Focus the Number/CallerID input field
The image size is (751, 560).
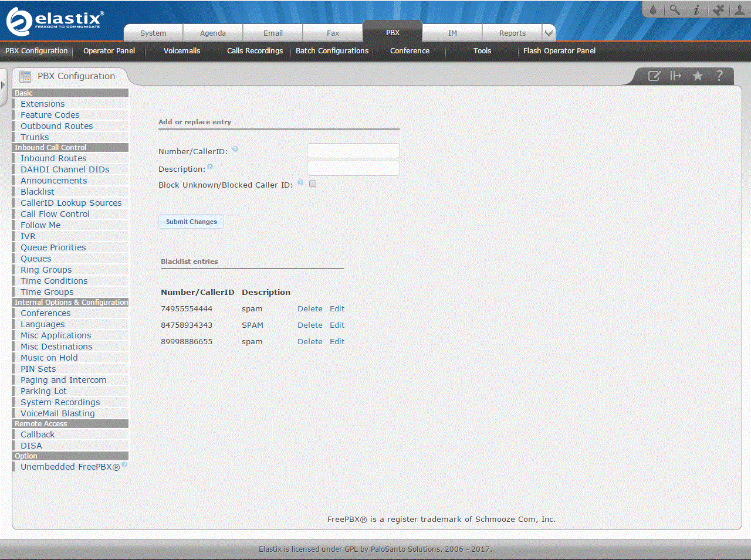coord(353,151)
